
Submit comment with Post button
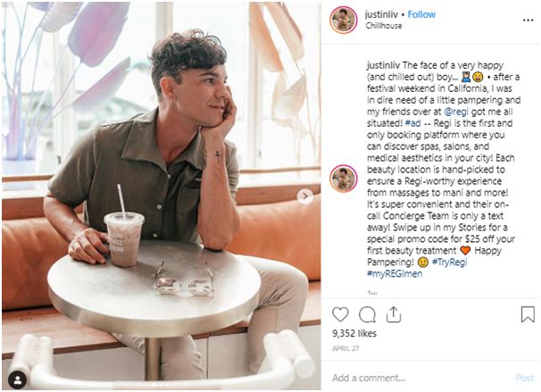coord(525,378)
